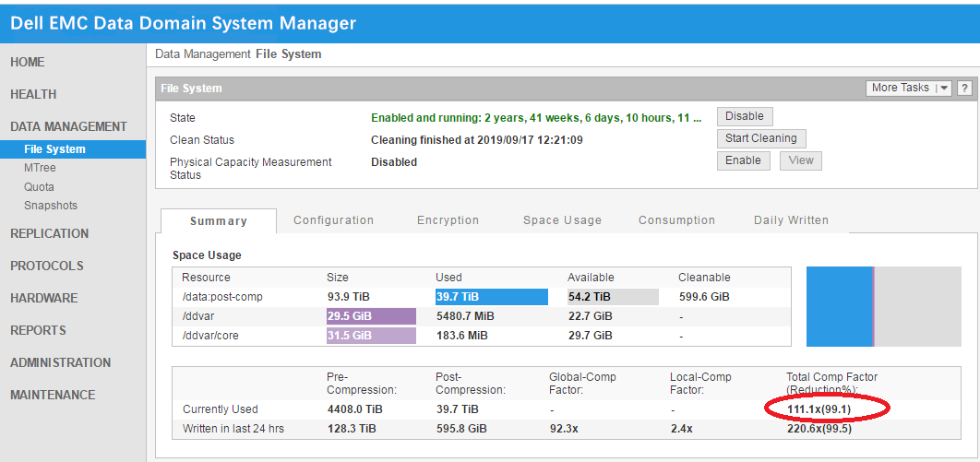Click the Written in last 24 hrs label

[x=233, y=430]
